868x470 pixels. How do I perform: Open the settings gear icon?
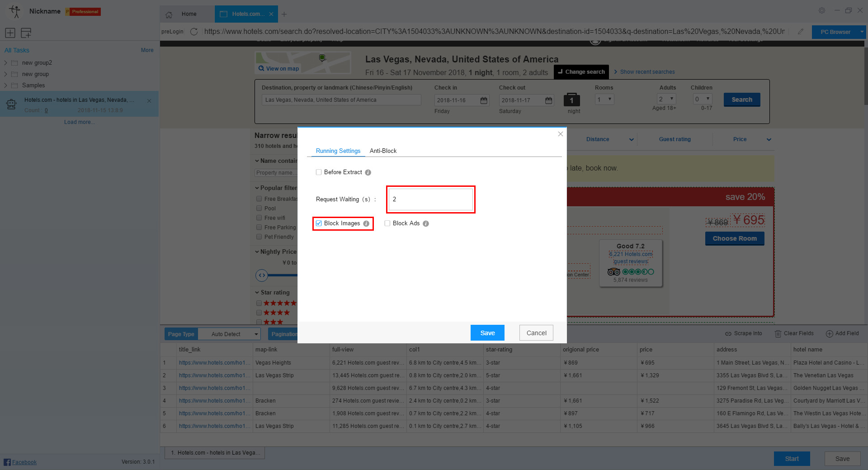coord(822,10)
